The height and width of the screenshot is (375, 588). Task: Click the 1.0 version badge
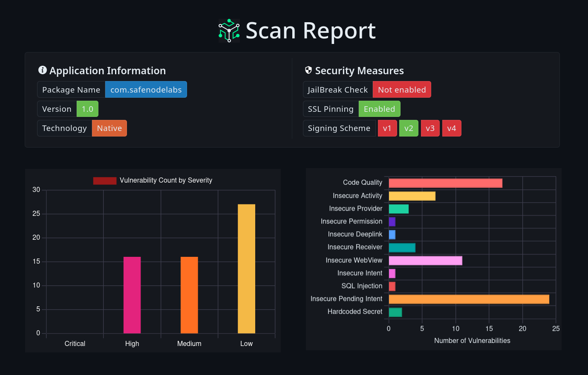click(x=87, y=109)
